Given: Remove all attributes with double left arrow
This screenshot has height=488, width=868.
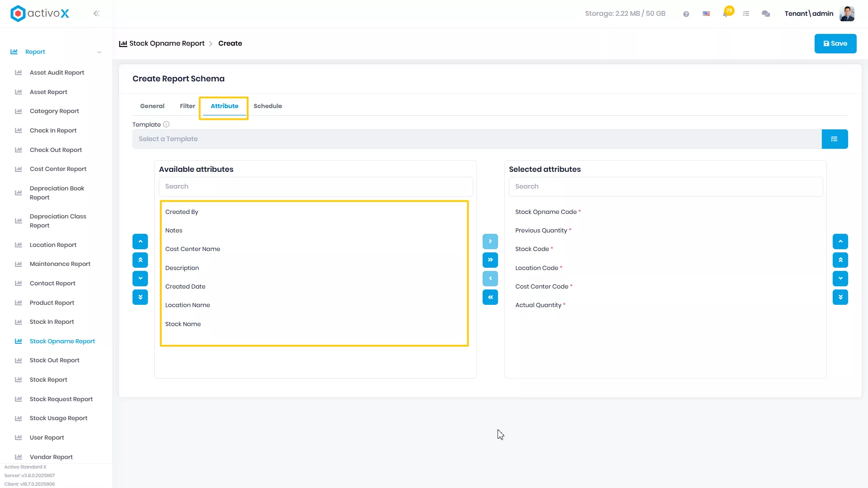Looking at the screenshot, I should click(x=490, y=297).
